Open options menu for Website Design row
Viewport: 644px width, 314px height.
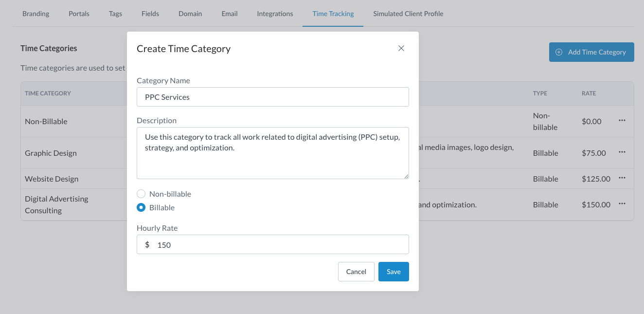pyautogui.click(x=622, y=178)
